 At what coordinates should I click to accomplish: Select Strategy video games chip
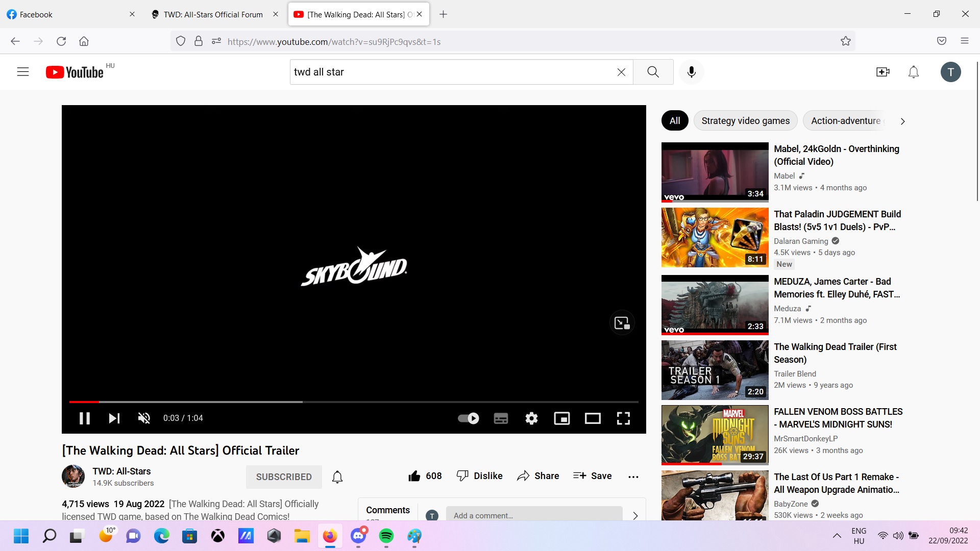click(x=745, y=121)
